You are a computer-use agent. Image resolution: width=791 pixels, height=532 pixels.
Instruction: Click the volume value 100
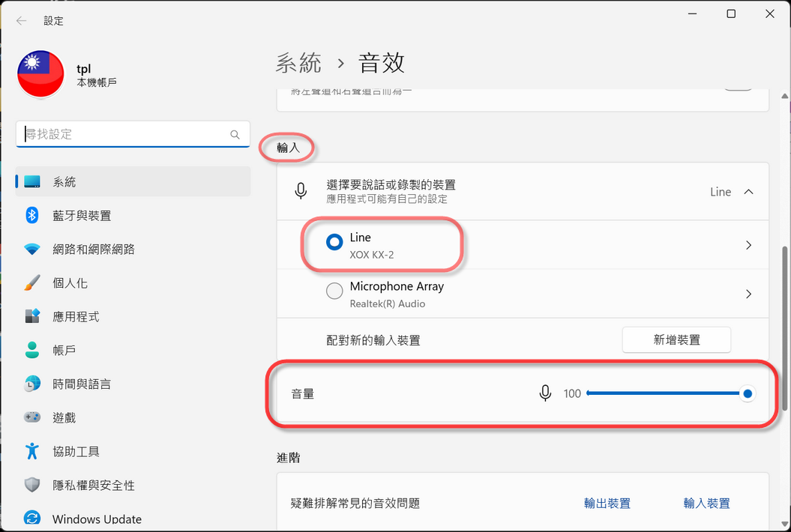point(572,393)
